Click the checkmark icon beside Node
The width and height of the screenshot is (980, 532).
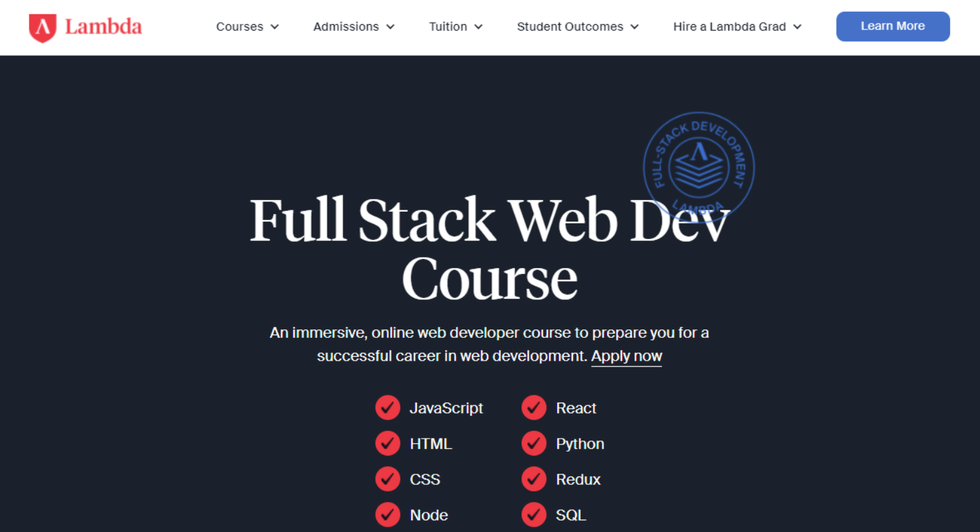(x=387, y=514)
